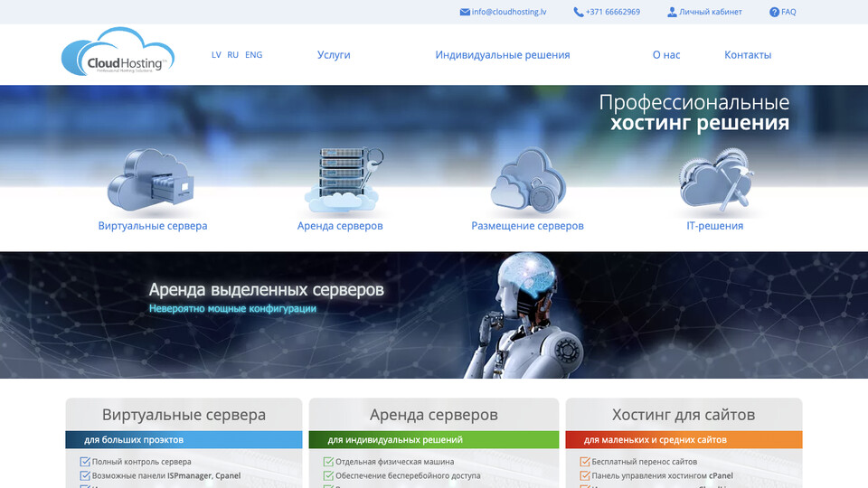Open the Контакты menu item
This screenshot has height=488, width=868.
click(x=748, y=55)
